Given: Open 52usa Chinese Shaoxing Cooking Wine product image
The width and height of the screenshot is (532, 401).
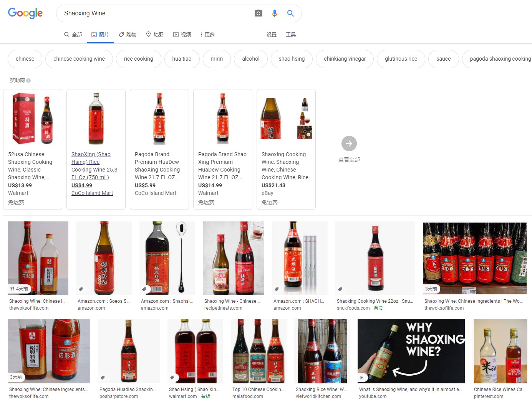Looking at the screenshot, I should pos(33,118).
